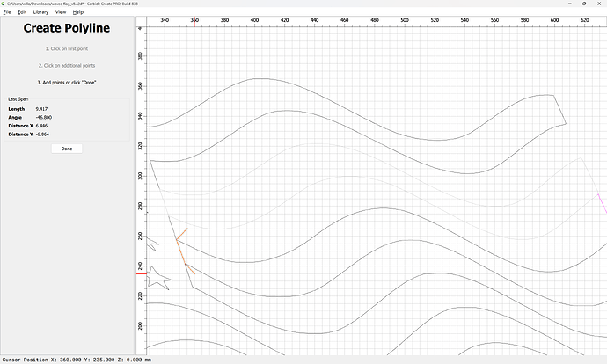
Task: Click the pink line segment at right edge
Action: click(x=602, y=201)
